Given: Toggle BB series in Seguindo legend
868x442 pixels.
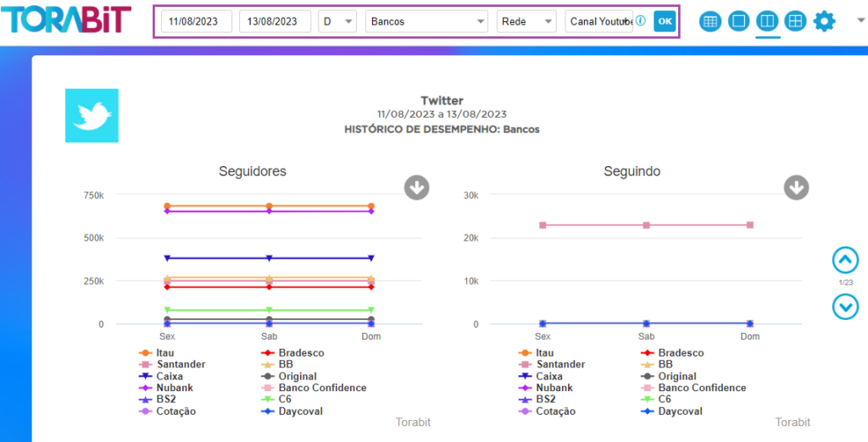Looking at the screenshot, I should click(x=657, y=365).
